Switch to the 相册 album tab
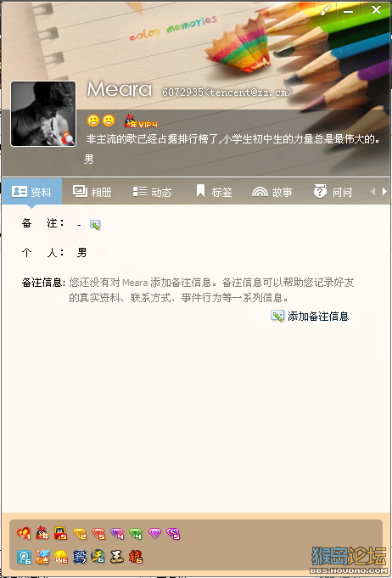 (x=92, y=192)
